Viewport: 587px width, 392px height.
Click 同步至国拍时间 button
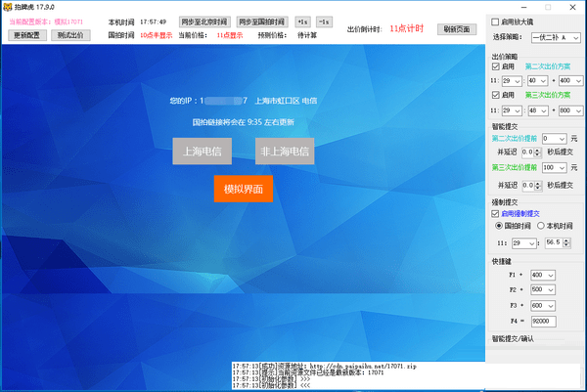pyautogui.click(x=262, y=22)
